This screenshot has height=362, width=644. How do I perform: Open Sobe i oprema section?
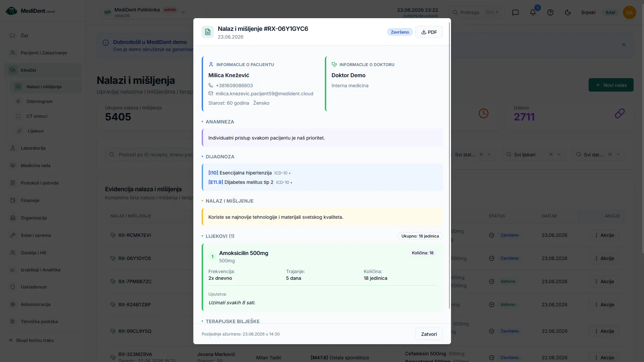point(43,235)
